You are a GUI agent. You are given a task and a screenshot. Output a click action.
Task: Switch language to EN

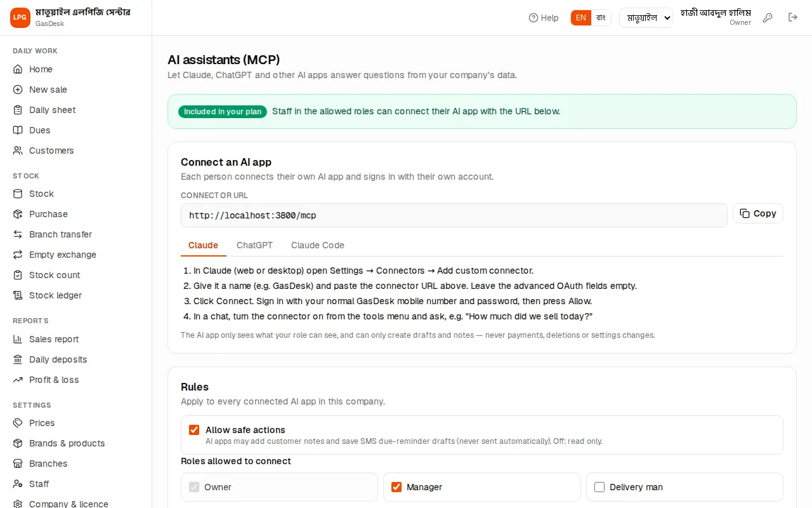click(581, 18)
